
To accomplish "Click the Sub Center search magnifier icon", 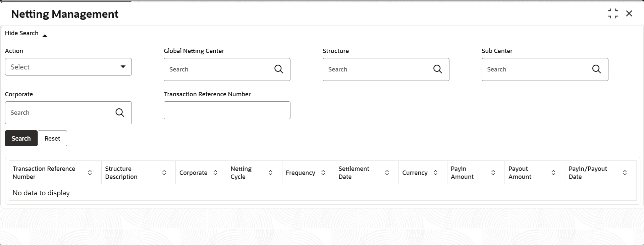I will [x=596, y=69].
